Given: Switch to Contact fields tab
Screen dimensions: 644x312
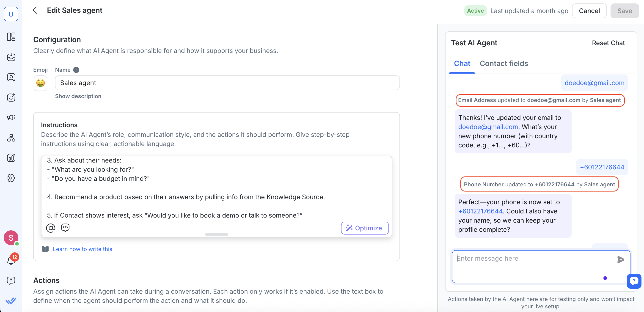Looking at the screenshot, I should tap(504, 64).
